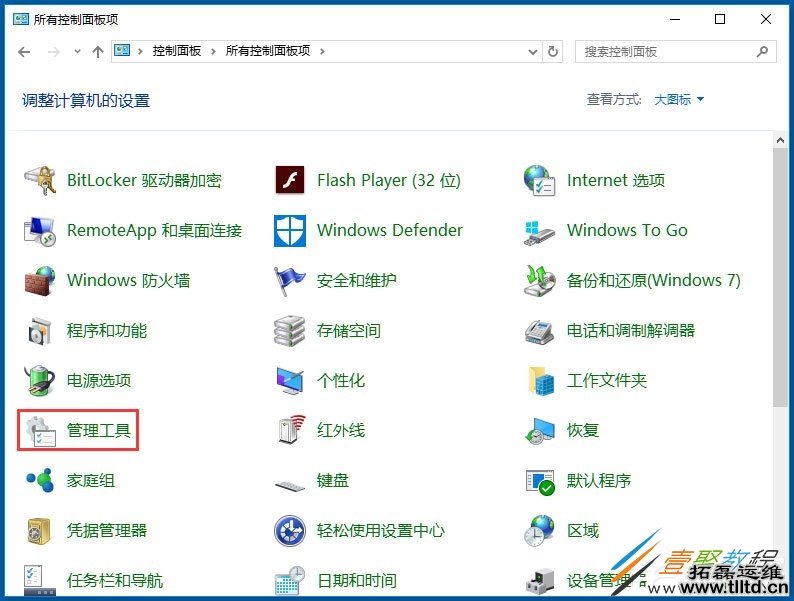The image size is (794, 601).
Task: Open the 设备管理器 icon
Action: coord(539,581)
